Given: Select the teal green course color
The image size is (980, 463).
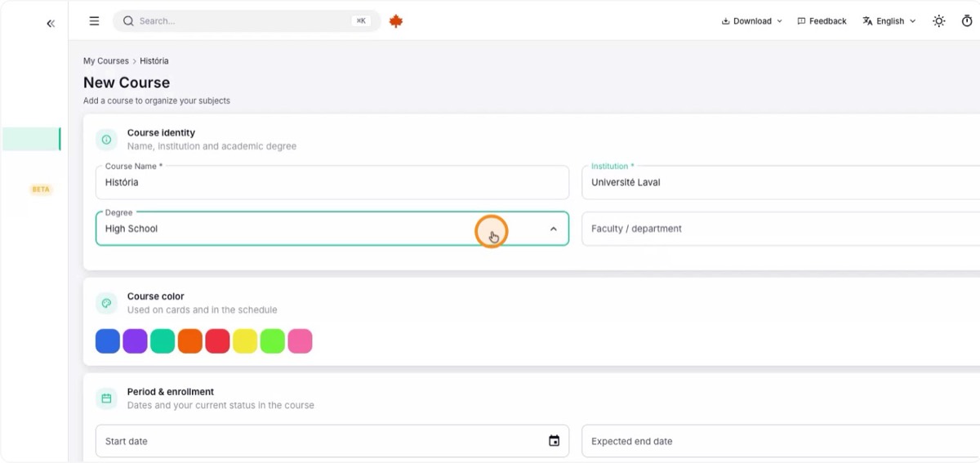Looking at the screenshot, I should tap(163, 341).
